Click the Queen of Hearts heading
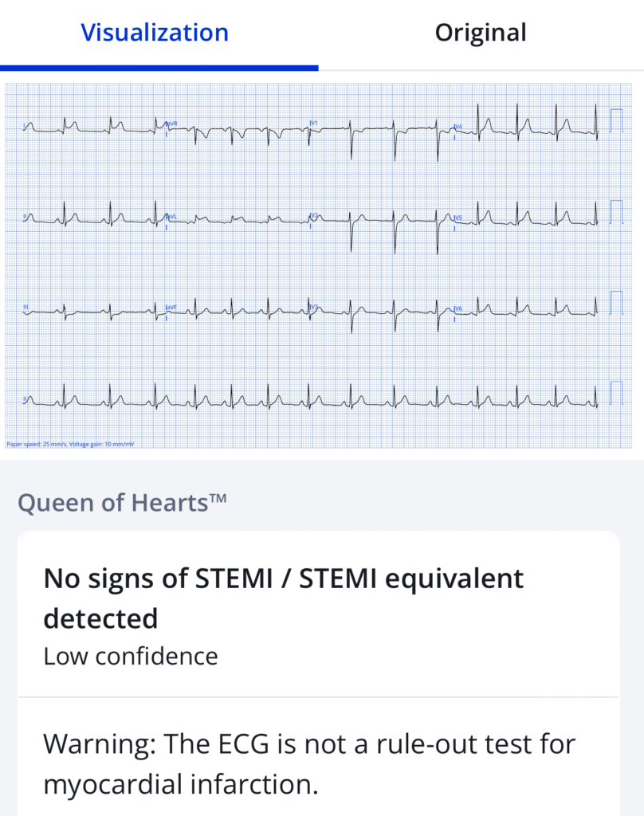This screenshot has height=816, width=644. (x=123, y=503)
